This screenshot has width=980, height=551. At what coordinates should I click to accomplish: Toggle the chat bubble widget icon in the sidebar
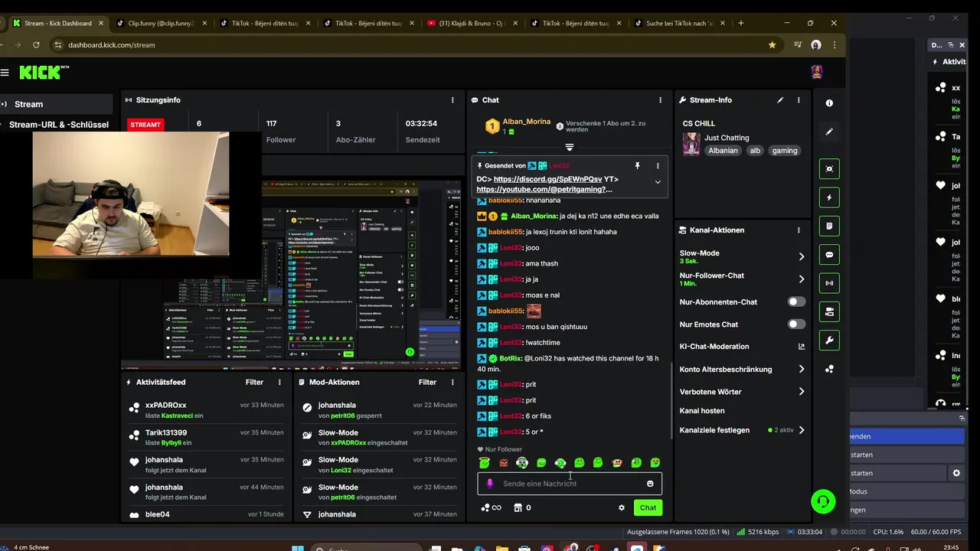tap(829, 254)
